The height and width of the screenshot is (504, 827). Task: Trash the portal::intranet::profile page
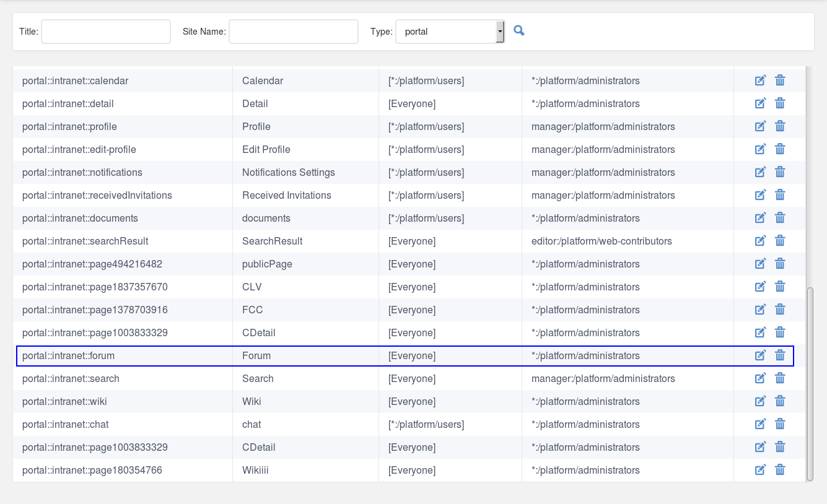pos(780,126)
